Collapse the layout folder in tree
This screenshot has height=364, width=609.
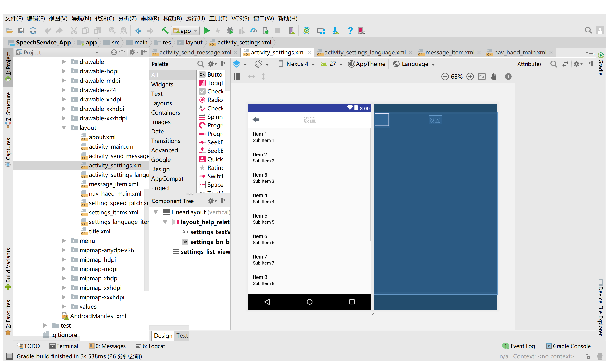coord(64,128)
